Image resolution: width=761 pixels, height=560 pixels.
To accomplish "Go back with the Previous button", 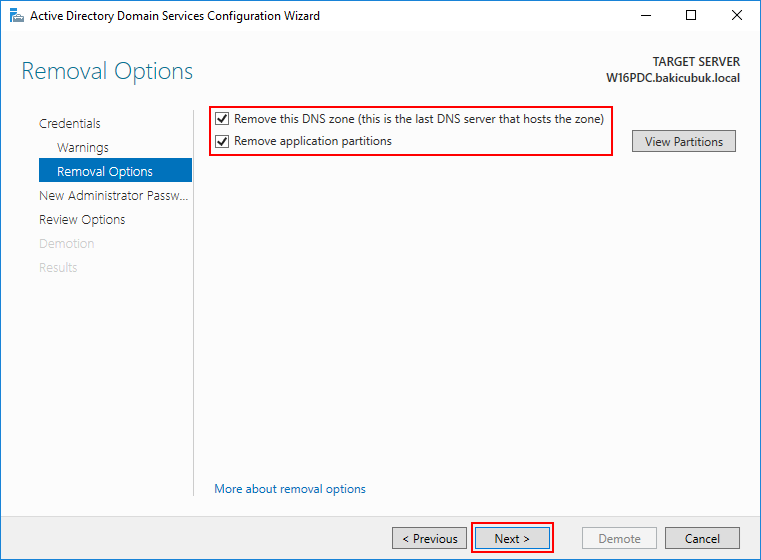I will point(430,538).
